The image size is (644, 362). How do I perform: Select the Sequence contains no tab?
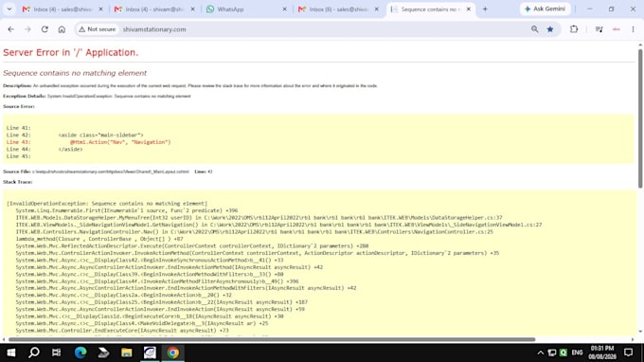point(430,9)
